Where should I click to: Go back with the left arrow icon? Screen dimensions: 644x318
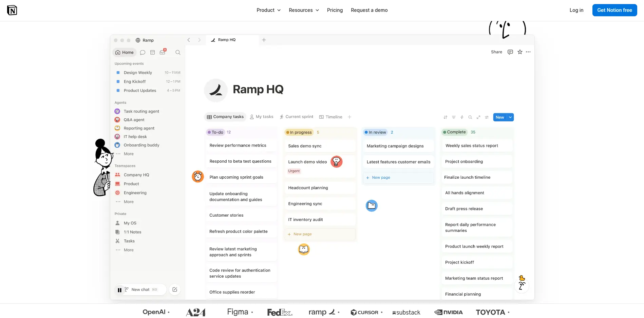pos(189,40)
